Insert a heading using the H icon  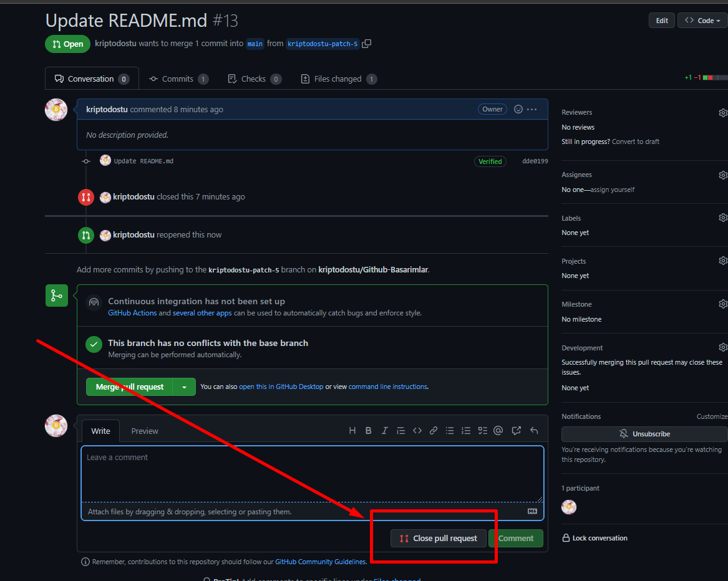pos(352,431)
